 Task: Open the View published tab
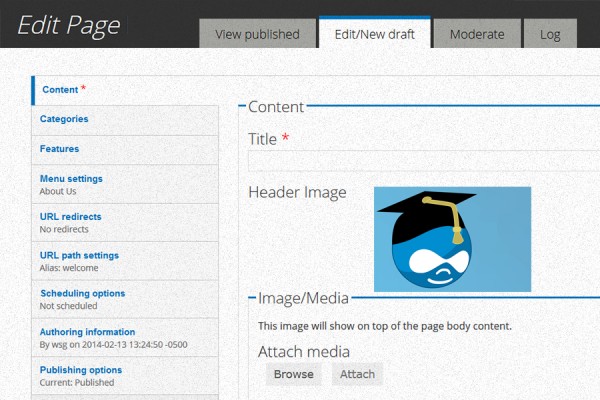pos(257,34)
